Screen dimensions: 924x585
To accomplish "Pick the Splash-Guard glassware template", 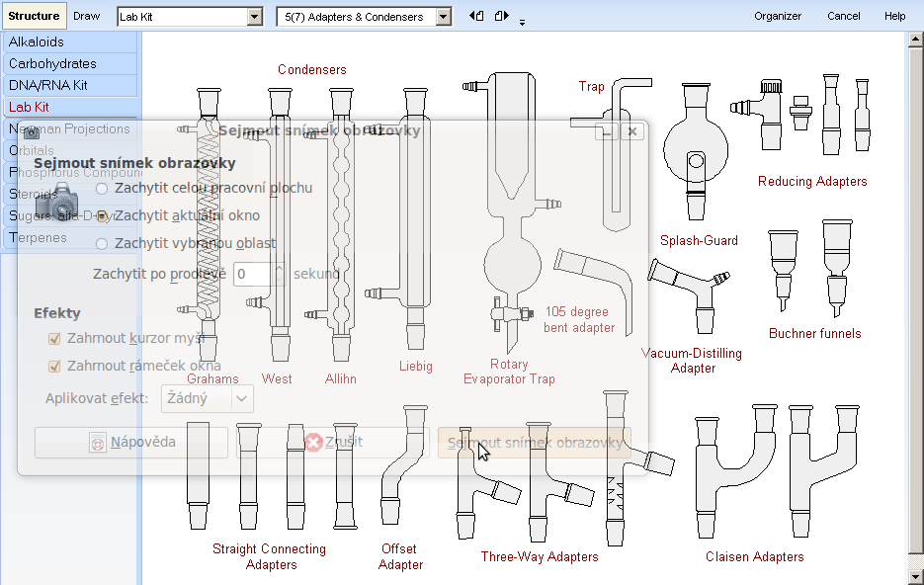I will coord(696,151).
